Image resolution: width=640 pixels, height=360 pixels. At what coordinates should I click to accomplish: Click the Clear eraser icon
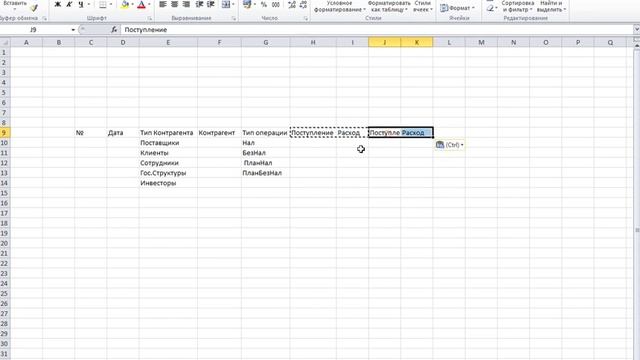coord(490,8)
